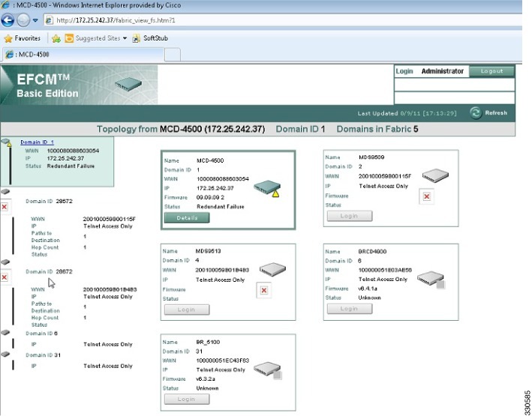Open the SoftStub favorites link

[150, 38]
